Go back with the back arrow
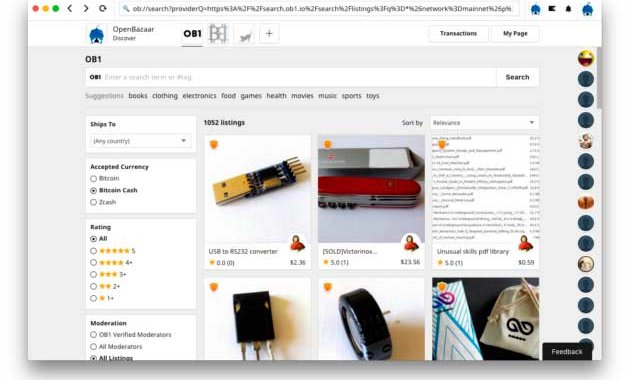This screenshot has height=380, width=628. [x=70, y=8]
